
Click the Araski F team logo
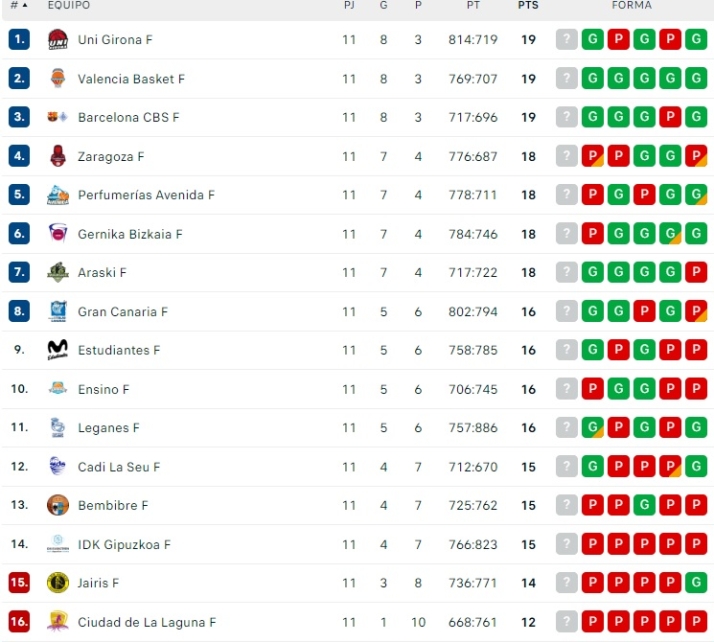click(58, 273)
